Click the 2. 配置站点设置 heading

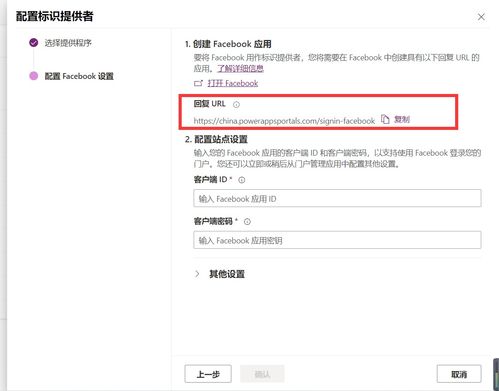(216, 139)
